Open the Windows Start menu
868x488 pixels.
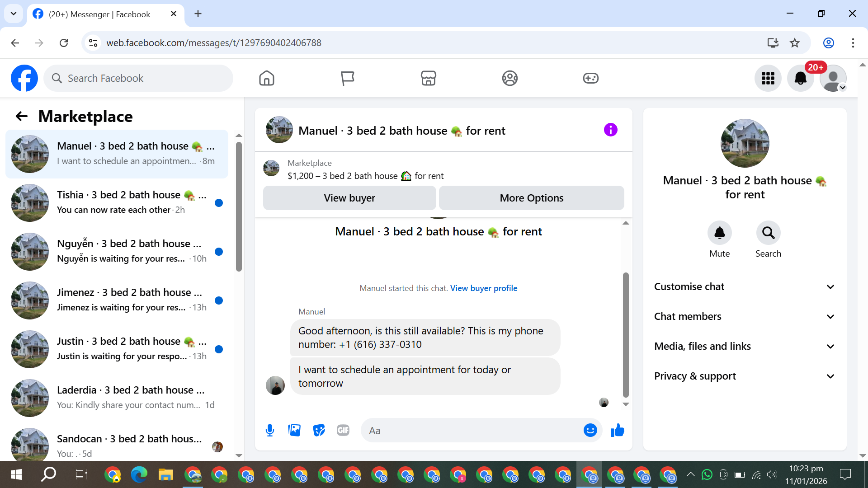point(16,474)
